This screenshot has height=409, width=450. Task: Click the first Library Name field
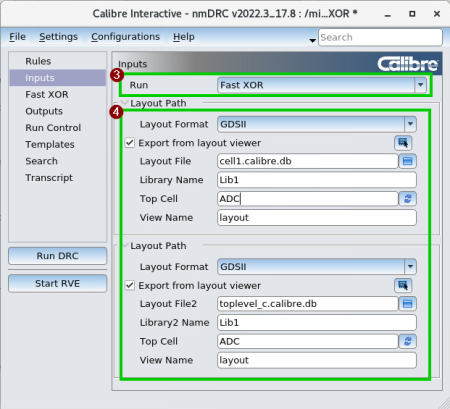click(x=317, y=180)
